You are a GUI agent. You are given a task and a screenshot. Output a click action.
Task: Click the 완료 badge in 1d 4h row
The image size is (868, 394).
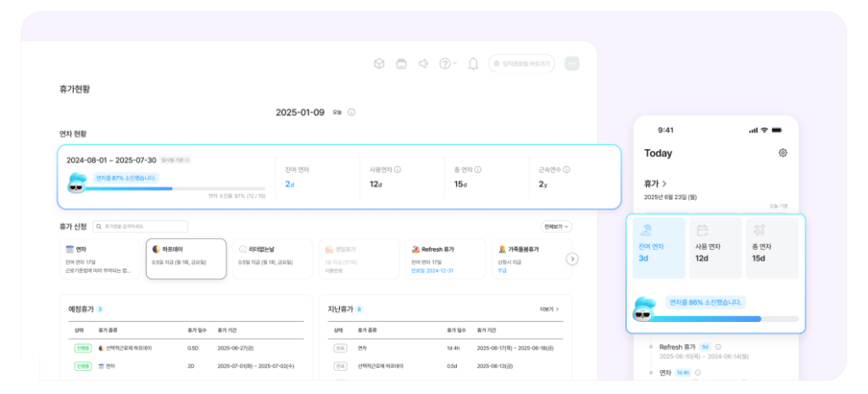(340, 348)
